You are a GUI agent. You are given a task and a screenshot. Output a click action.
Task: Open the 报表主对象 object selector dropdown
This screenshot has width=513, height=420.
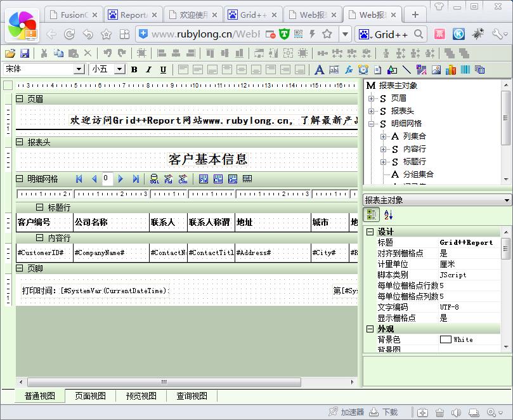(507, 200)
